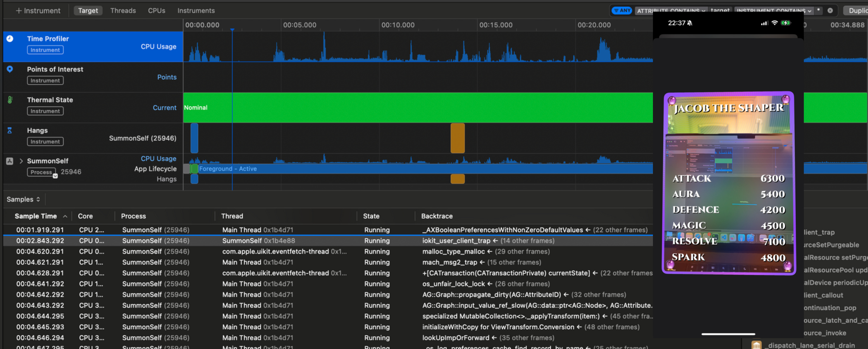The width and height of the screenshot is (868, 349).
Task: Click the dispatch_lane_serial_drain library icon
Action: 756,345
